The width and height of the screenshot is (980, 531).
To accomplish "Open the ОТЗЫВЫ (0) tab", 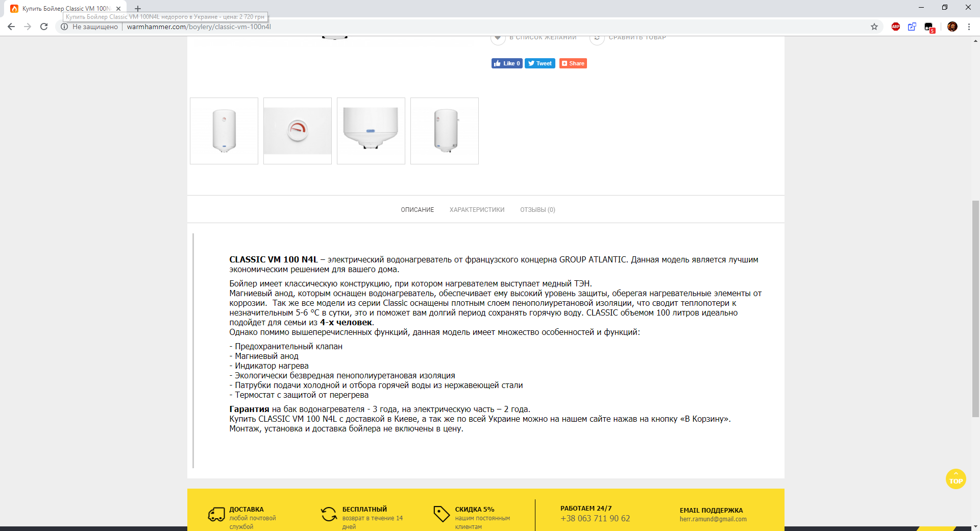I will [537, 209].
